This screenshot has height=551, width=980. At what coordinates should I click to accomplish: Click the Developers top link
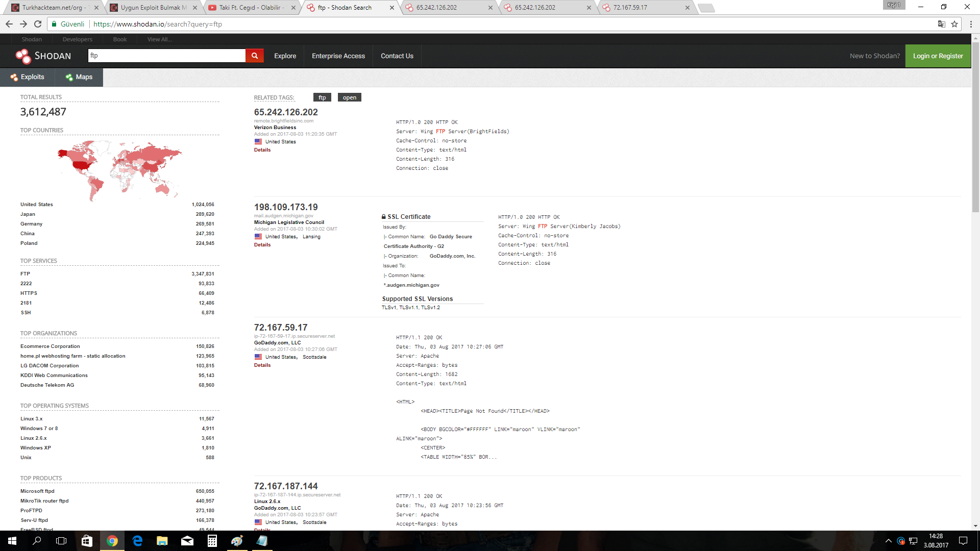78,39
